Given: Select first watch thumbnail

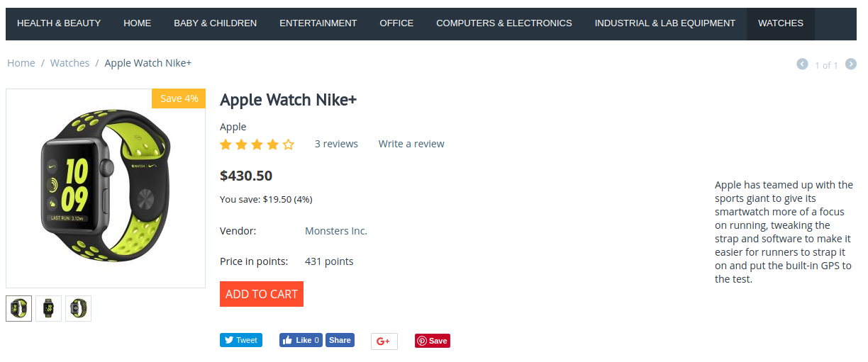Looking at the screenshot, I should pos(18,308).
